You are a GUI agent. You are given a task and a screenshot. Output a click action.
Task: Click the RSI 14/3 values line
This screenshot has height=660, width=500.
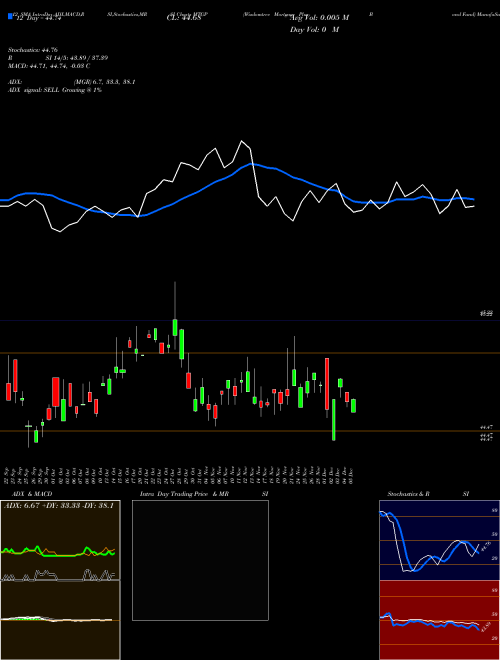58,58
